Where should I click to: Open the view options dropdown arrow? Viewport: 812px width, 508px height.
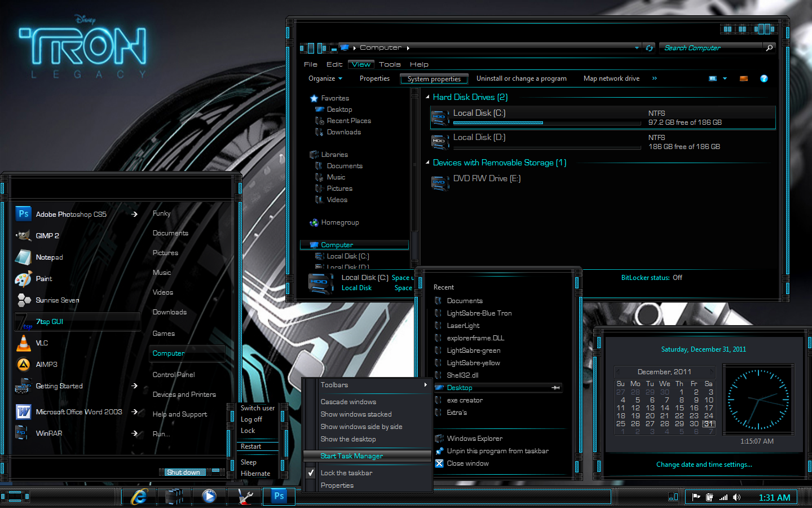tap(725, 78)
